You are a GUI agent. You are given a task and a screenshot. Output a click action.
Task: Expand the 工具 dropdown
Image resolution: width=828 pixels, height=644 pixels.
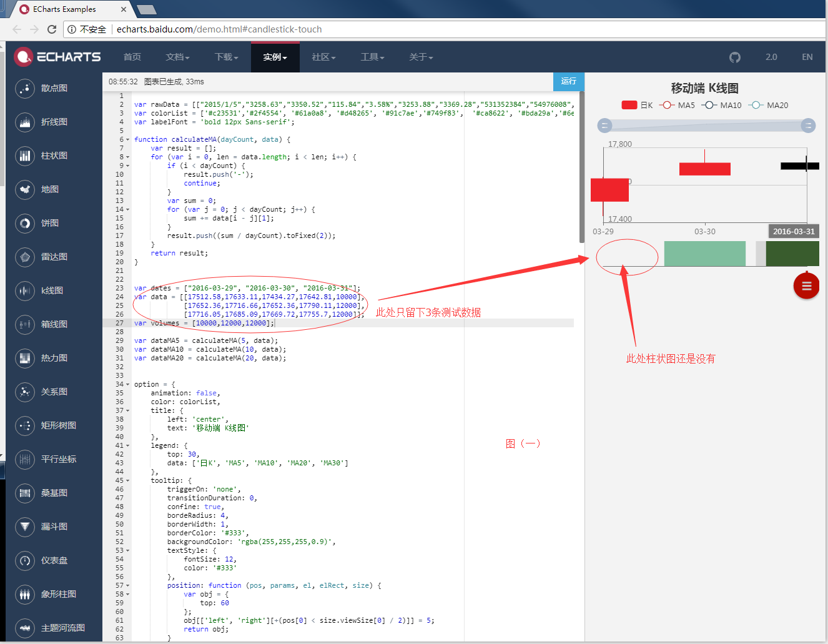372,57
